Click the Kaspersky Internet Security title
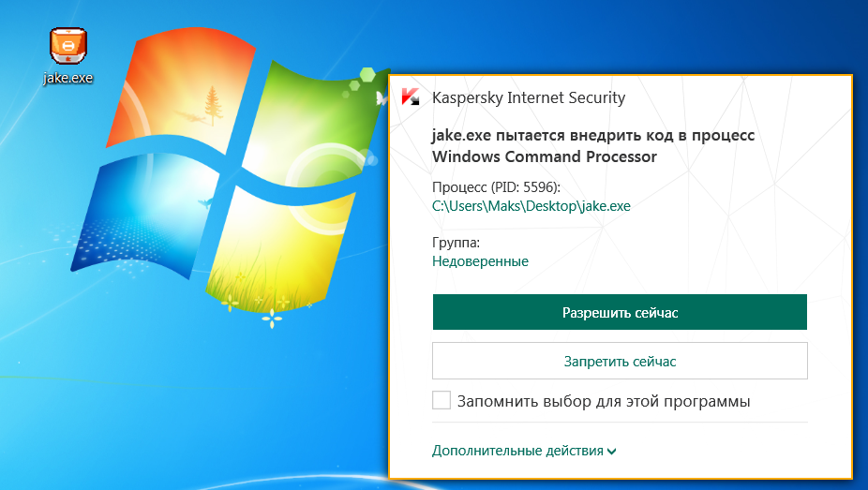Screen dimensions: 868x490 coord(529,97)
